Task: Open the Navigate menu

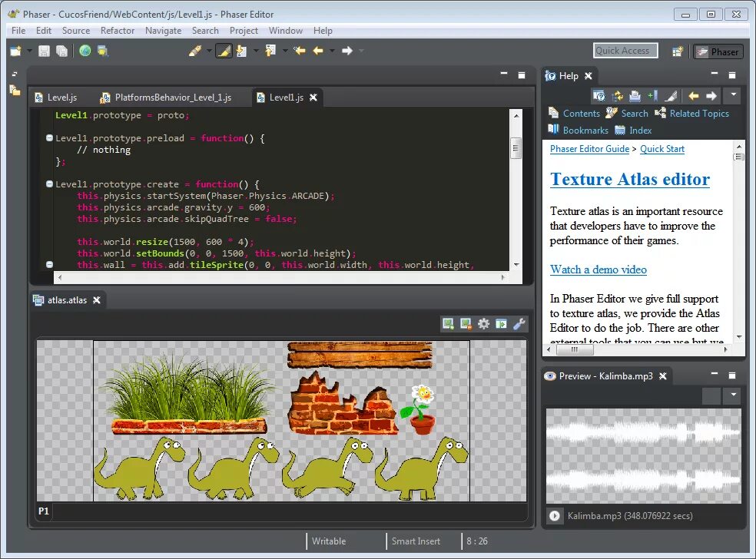Action: [163, 31]
